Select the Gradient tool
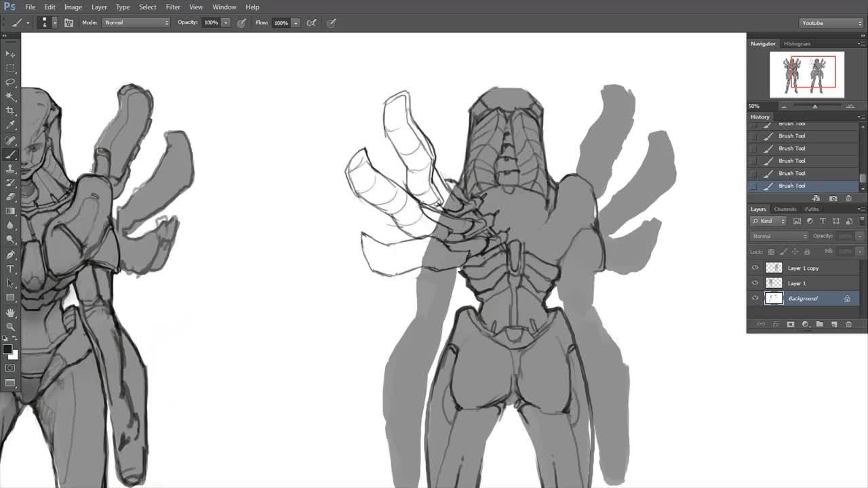Screen dimensions: 868x488 click(x=10, y=211)
